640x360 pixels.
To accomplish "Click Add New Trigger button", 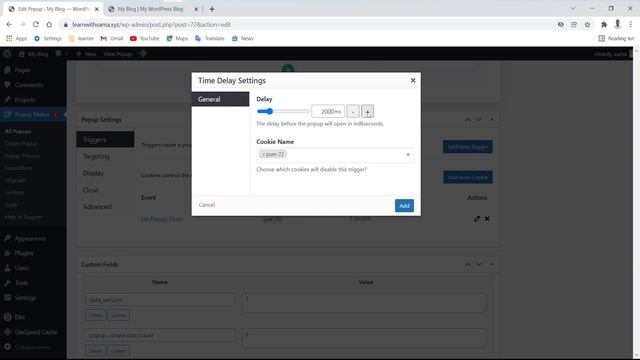I will [468, 147].
